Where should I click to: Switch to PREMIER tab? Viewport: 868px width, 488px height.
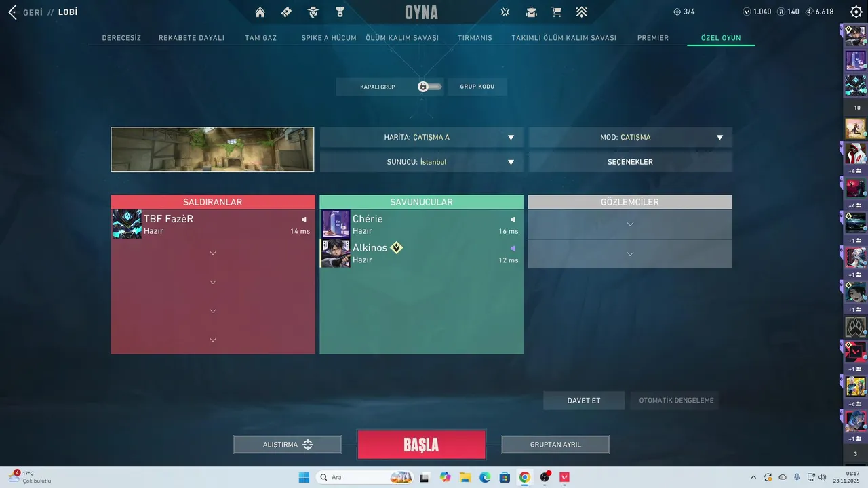coord(653,38)
